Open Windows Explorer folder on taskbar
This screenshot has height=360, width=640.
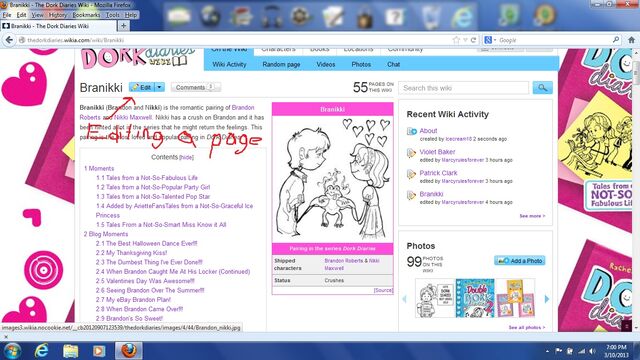70,351
